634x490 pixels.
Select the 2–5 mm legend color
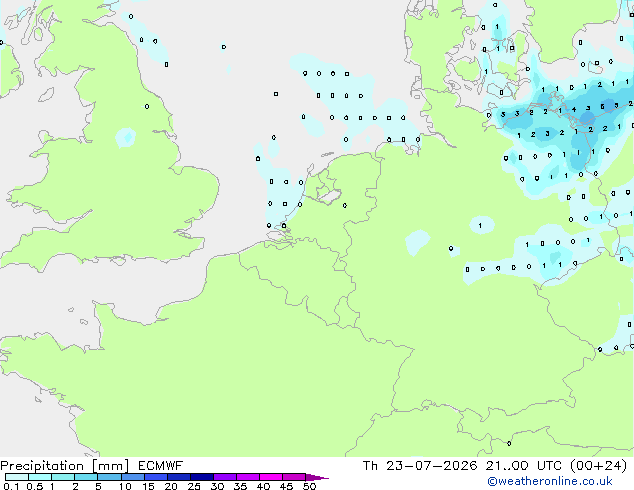tap(86, 477)
